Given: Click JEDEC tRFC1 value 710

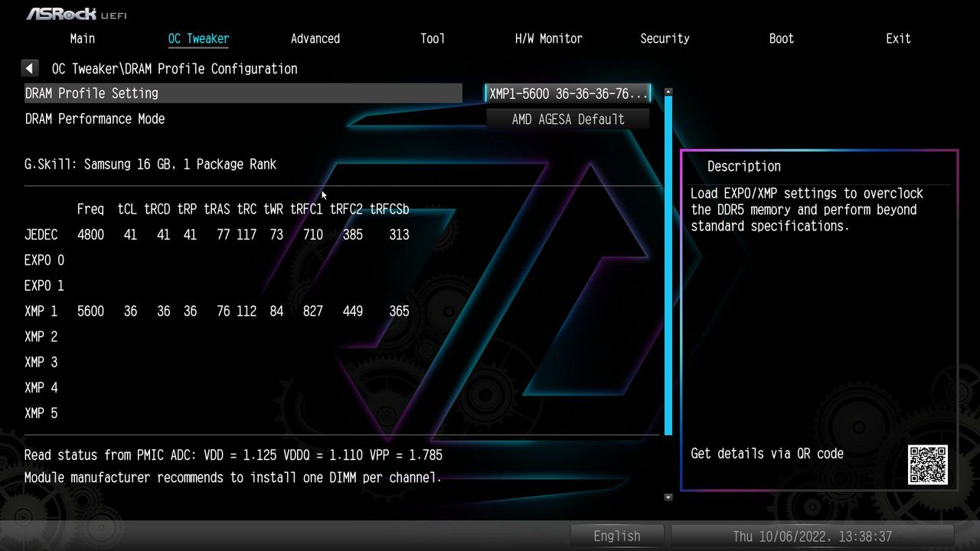Looking at the screenshot, I should click(312, 235).
